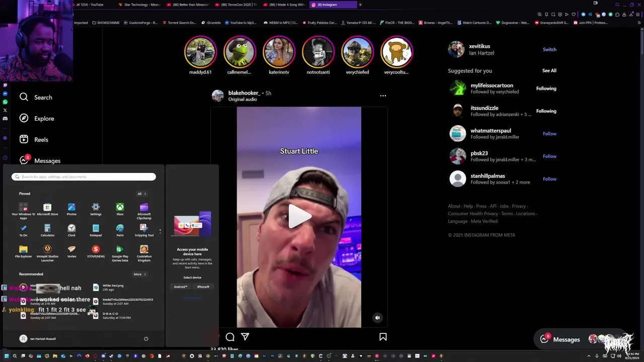
Task: Comment on the blakehooker_ post
Action: pyautogui.click(x=230, y=337)
